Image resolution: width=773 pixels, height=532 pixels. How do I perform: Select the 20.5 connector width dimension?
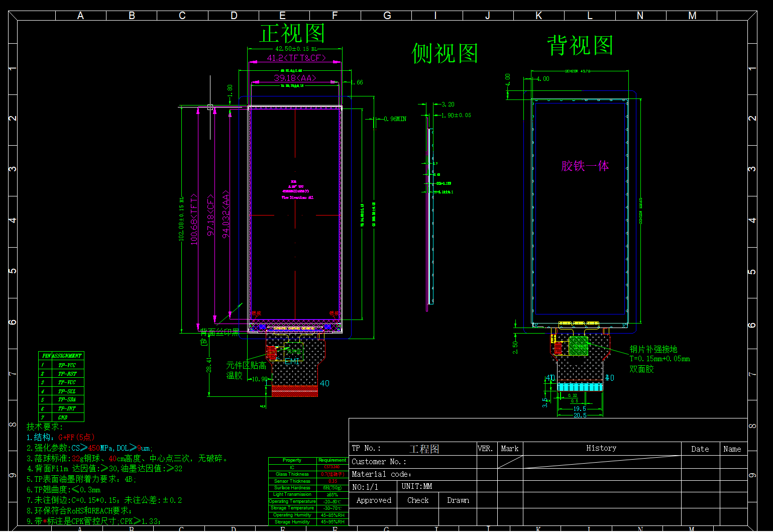[x=580, y=415]
